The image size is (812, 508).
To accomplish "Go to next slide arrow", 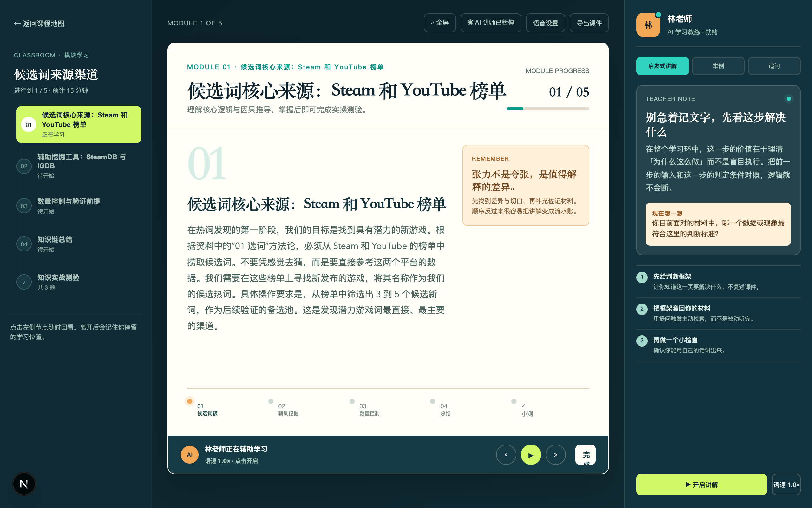I will point(556,455).
